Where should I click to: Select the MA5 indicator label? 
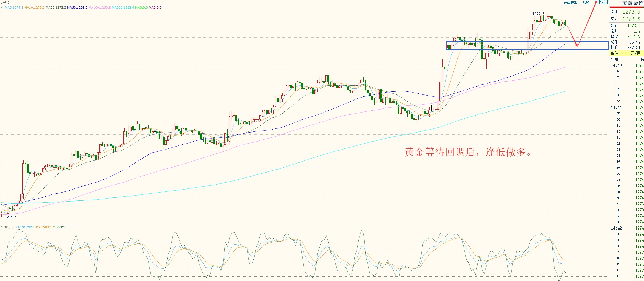click(14, 8)
